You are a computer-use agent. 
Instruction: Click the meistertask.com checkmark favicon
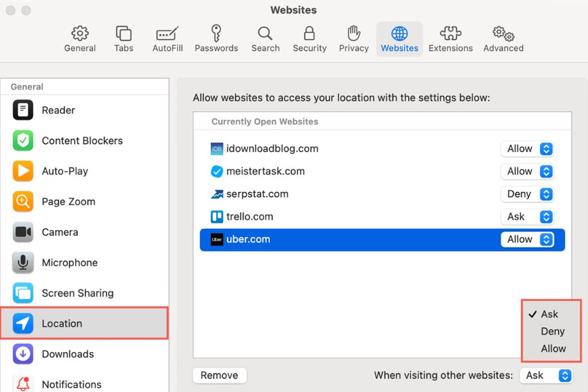coord(217,171)
